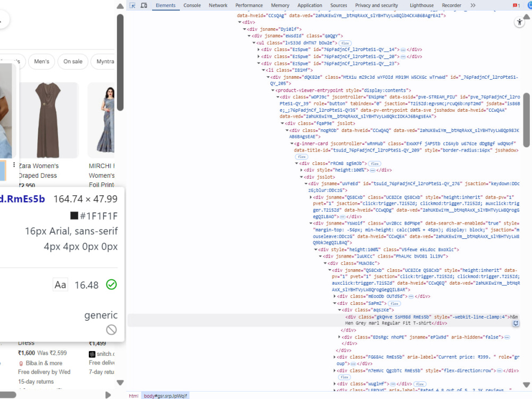Click the Biba.in merchant icon
The image size is (532, 399).
[21, 363]
